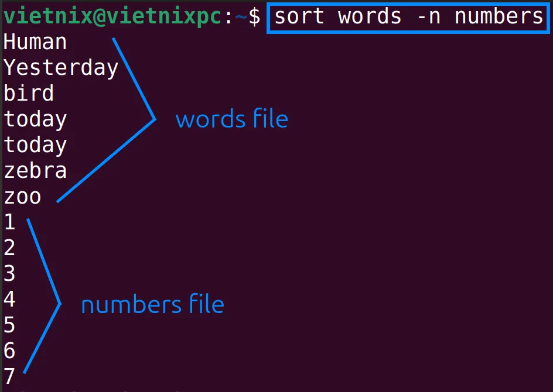Select the "bird" output line

[29, 94]
